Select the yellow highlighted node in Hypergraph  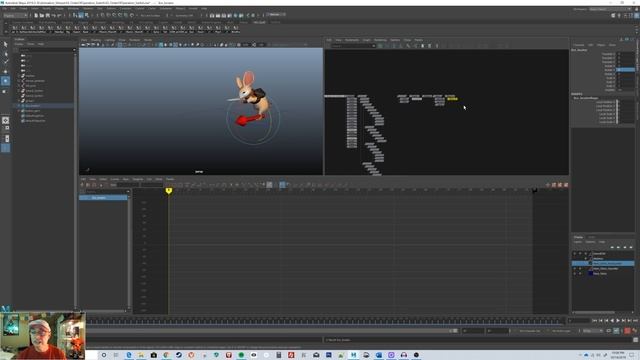(x=452, y=99)
